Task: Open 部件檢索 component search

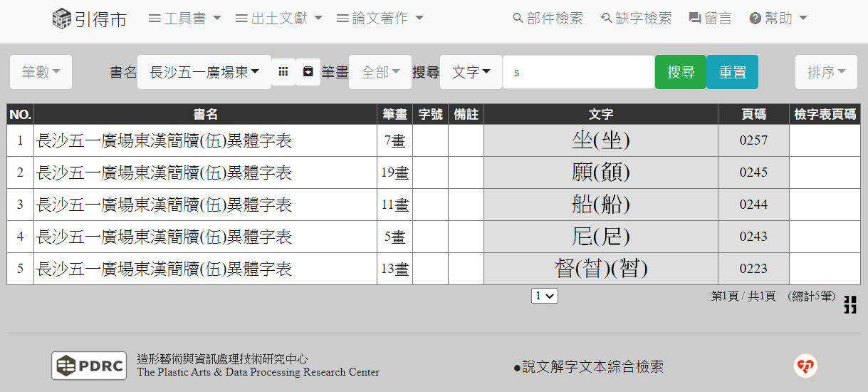Action: click(548, 19)
